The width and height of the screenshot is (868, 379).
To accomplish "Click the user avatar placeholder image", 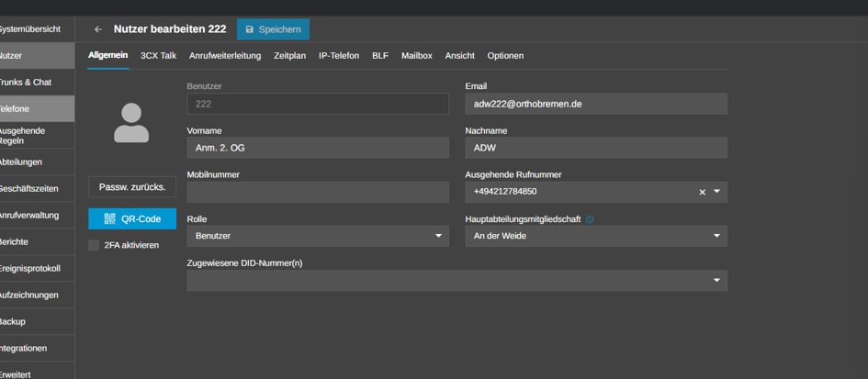I will click(x=131, y=122).
